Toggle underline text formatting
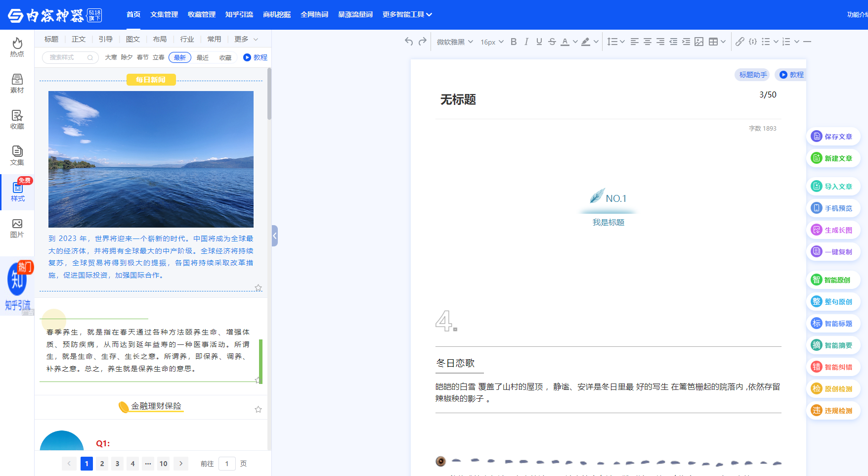 [539, 42]
